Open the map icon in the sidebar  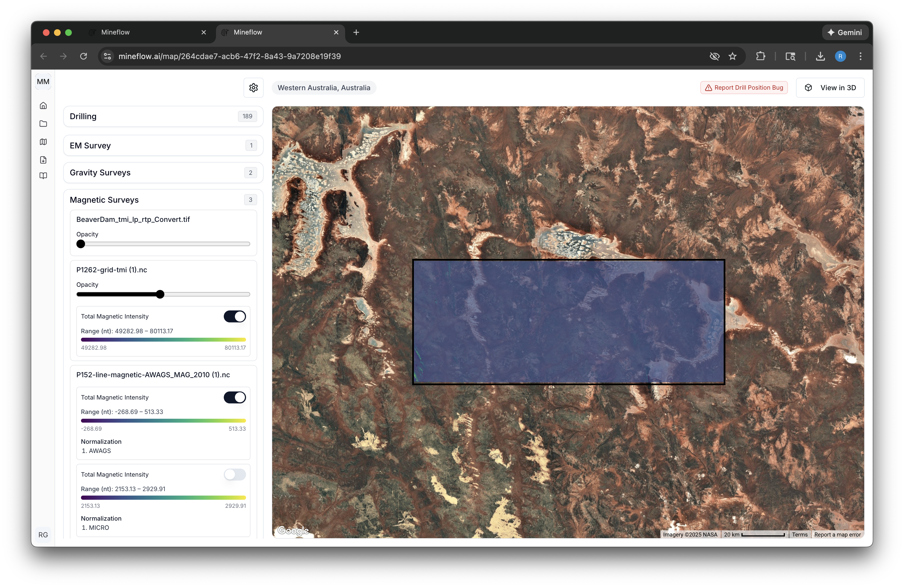[43, 142]
